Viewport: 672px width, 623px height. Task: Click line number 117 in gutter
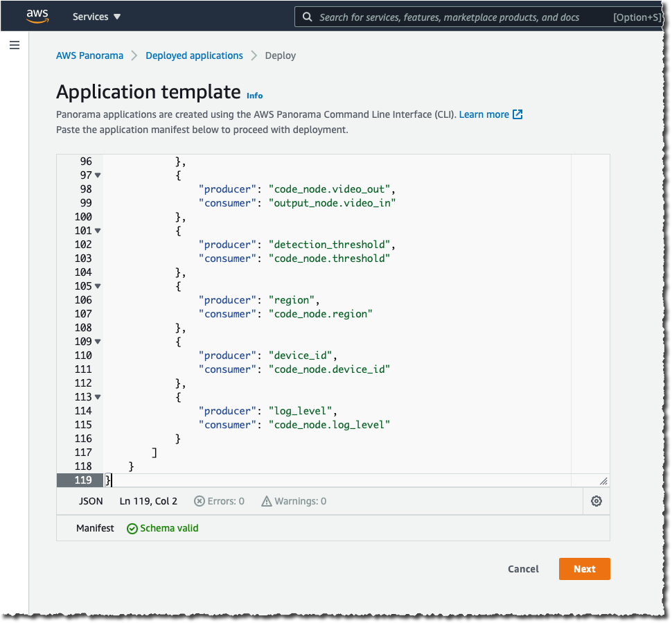[83, 453]
